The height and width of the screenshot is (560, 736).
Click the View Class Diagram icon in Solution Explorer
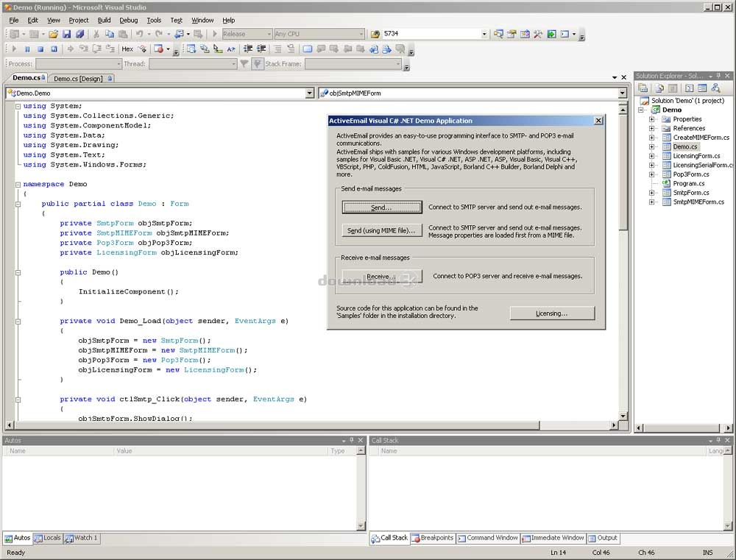pyautogui.click(x=715, y=88)
